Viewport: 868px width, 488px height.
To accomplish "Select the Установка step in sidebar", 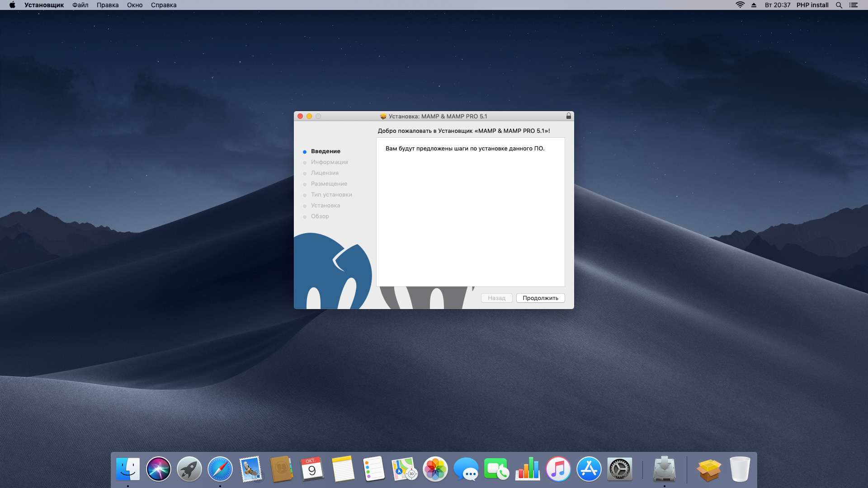I will (x=325, y=206).
